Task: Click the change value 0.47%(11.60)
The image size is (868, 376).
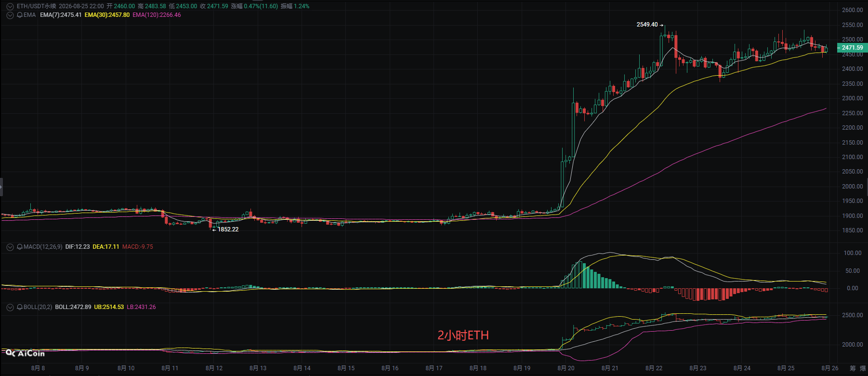Action: coord(261,6)
